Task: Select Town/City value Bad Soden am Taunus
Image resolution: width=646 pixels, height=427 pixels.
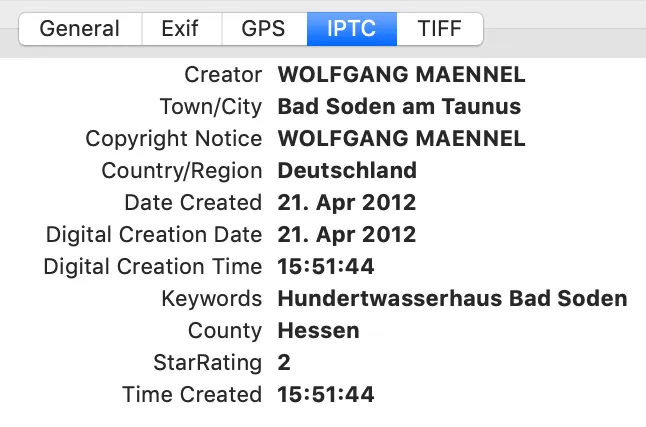Action: [399, 106]
